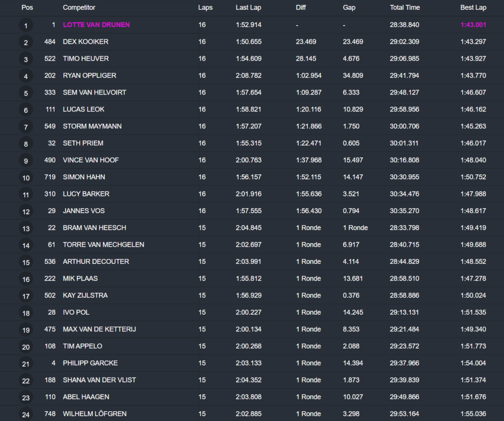Click the Last Lap column header
The height and width of the screenshot is (421, 504).
pyautogui.click(x=249, y=8)
